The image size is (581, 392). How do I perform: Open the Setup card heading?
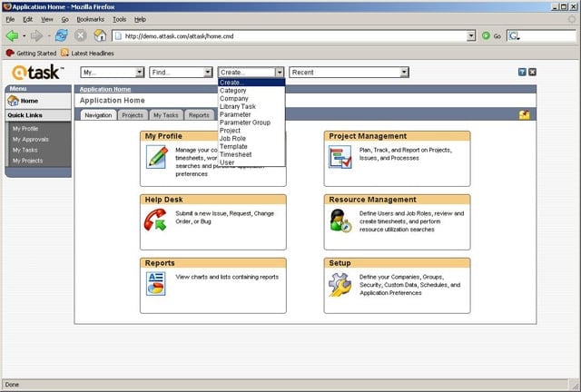click(x=340, y=263)
